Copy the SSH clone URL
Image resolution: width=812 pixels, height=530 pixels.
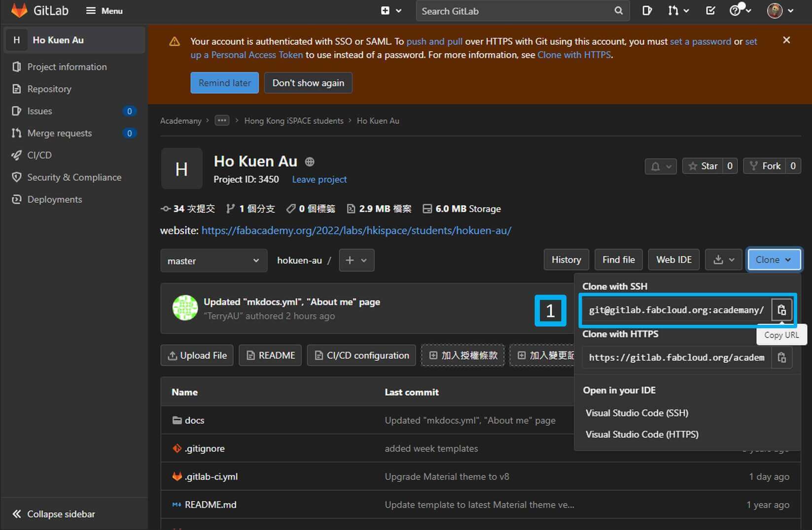[781, 310]
